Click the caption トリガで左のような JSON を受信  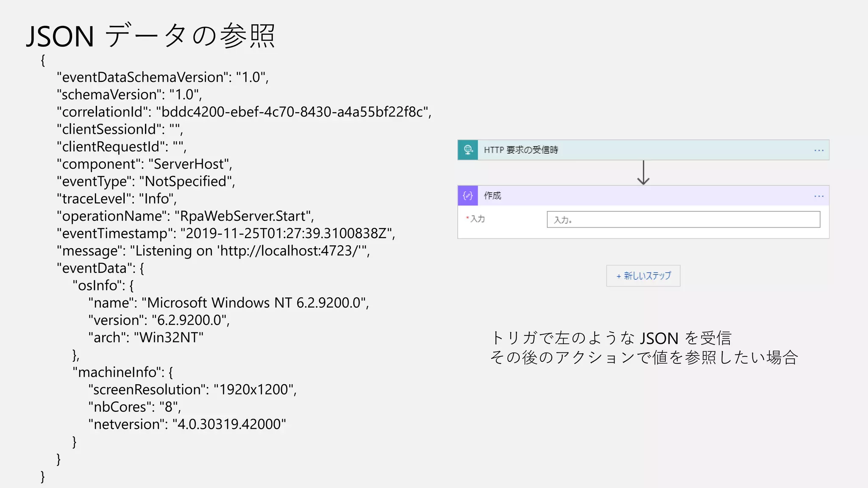[611, 338]
